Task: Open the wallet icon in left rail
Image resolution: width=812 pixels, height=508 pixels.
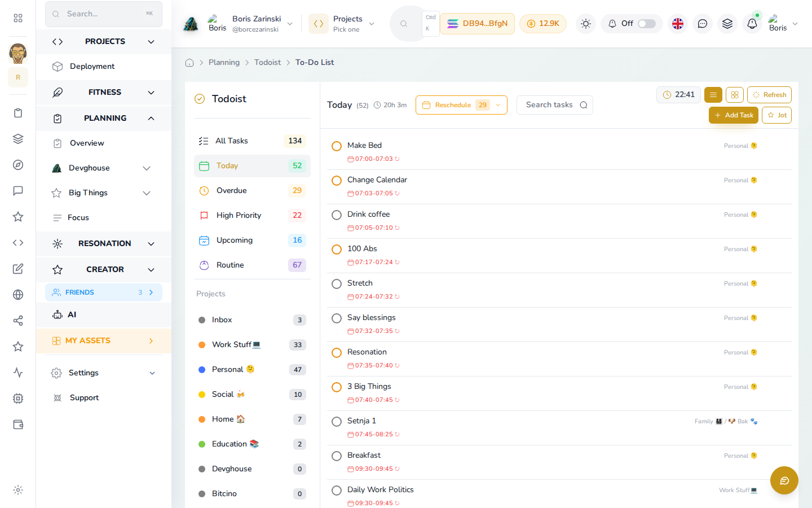Action: click(18, 424)
